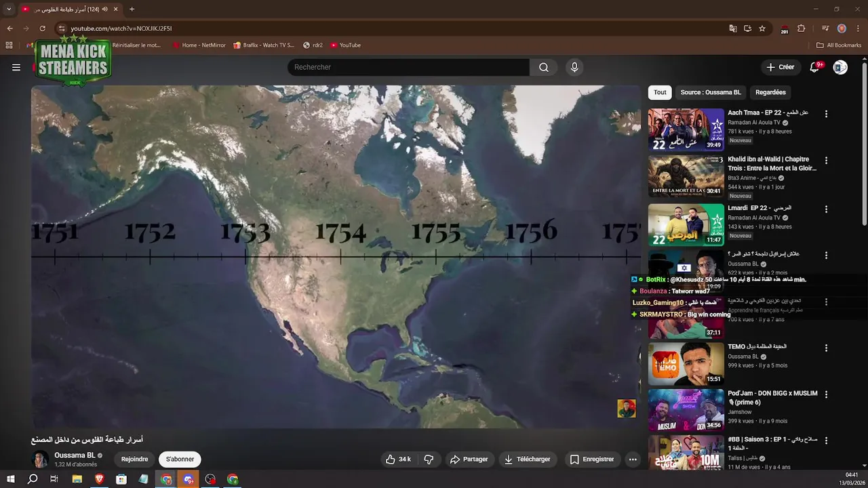This screenshot has width=868, height=488.
Task: Open Lmardi EP 22 thumbnail
Action: (686, 224)
